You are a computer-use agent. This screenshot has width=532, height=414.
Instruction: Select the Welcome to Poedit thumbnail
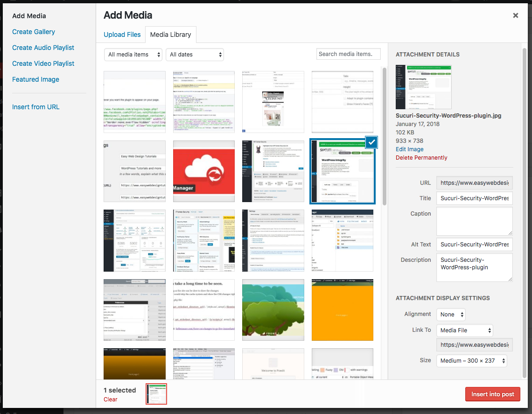click(273, 364)
